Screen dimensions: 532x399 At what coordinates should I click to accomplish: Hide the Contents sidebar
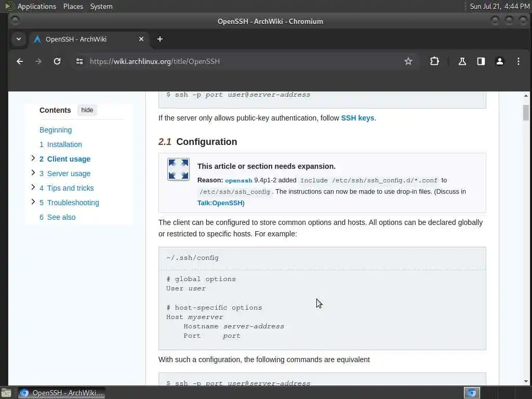87,110
